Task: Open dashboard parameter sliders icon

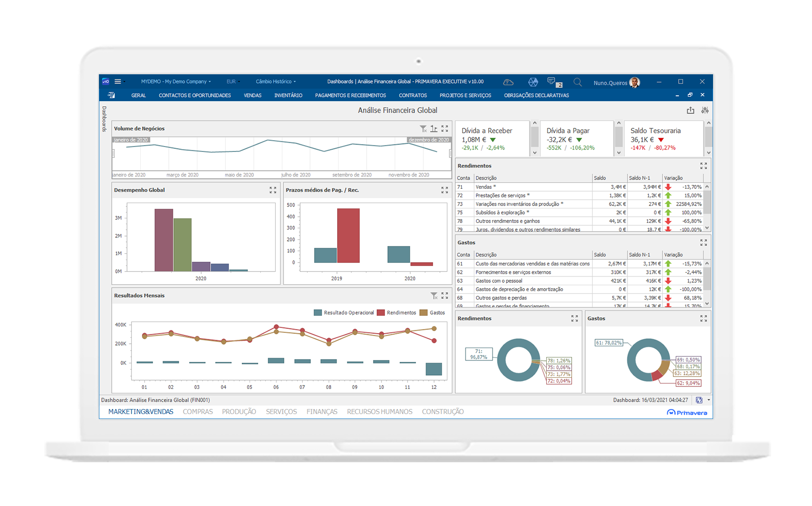Action: [705, 110]
